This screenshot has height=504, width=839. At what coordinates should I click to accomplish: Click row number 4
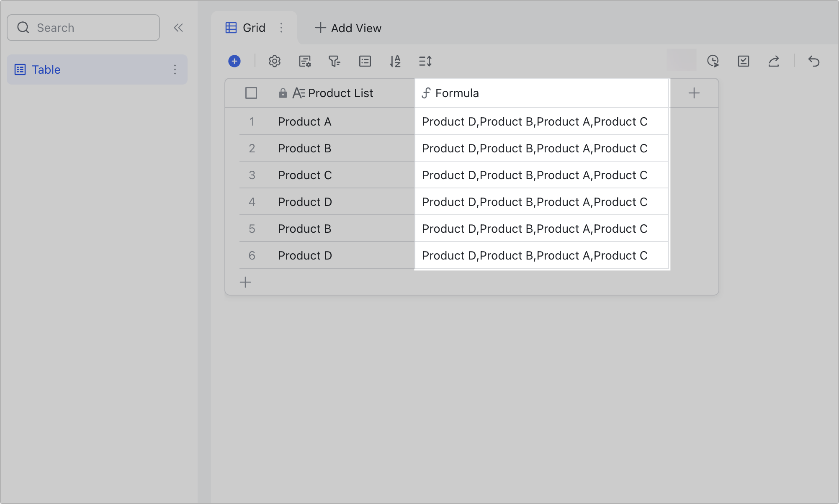point(252,202)
